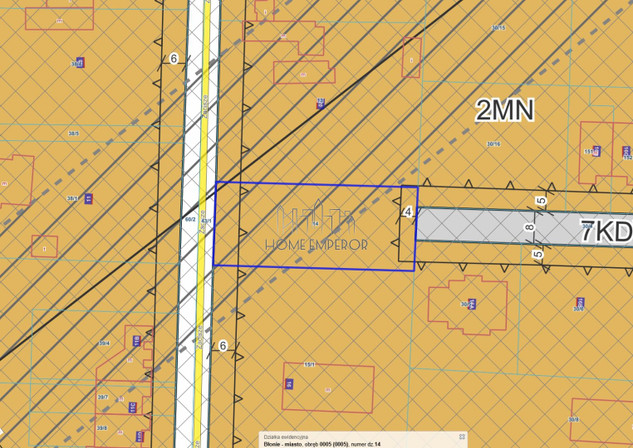The image size is (633, 448).
Task: Click parcel number 30/16 label
Action: [493, 144]
